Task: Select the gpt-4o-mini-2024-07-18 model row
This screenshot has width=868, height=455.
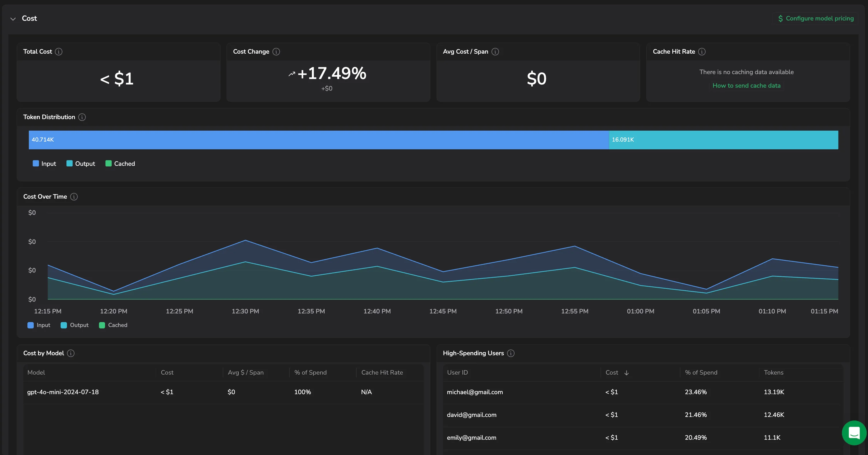Action: coord(223,392)
